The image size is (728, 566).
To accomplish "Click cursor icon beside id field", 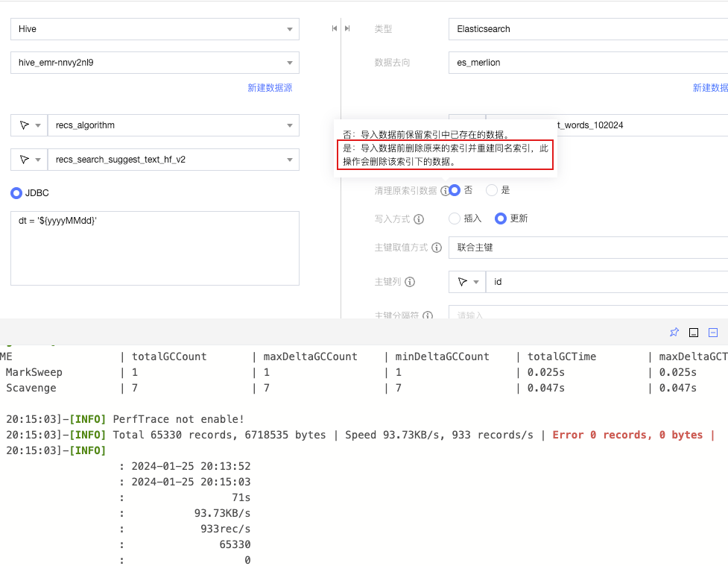I will click(x=463, y=282).
